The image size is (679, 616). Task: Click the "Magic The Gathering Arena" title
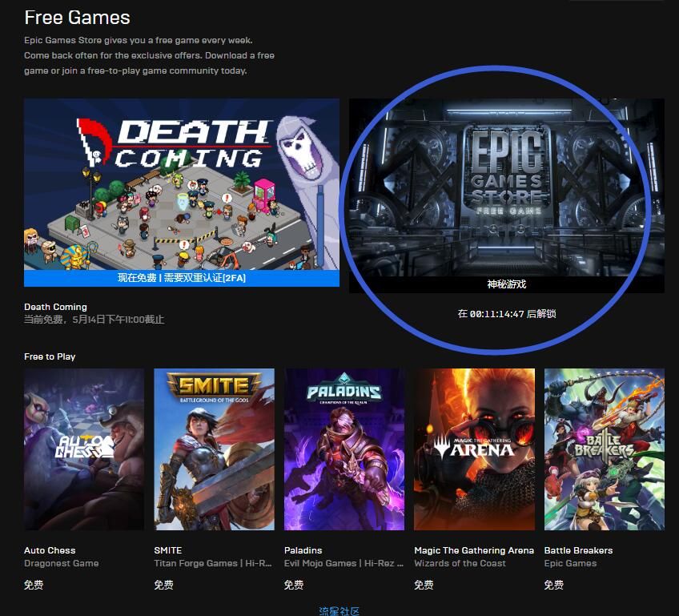[x=474, y=550]
